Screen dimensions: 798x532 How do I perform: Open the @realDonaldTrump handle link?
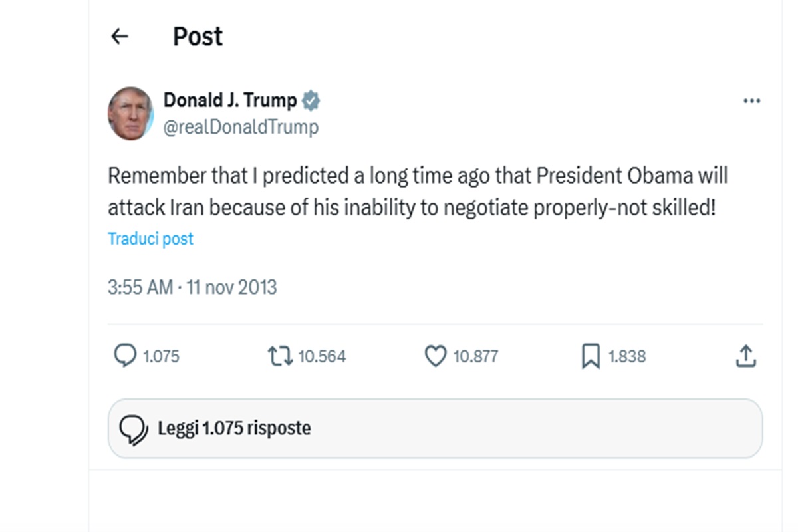(241, 126)
